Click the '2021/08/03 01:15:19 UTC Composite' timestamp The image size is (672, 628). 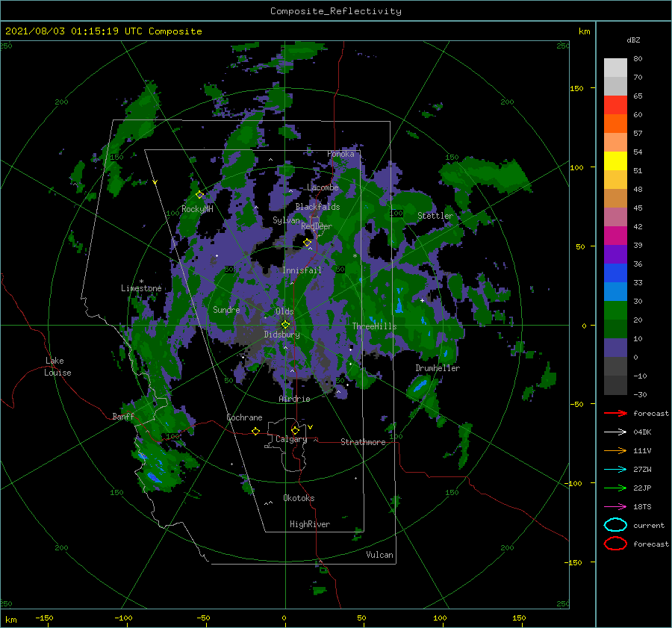tap(103, 31)
